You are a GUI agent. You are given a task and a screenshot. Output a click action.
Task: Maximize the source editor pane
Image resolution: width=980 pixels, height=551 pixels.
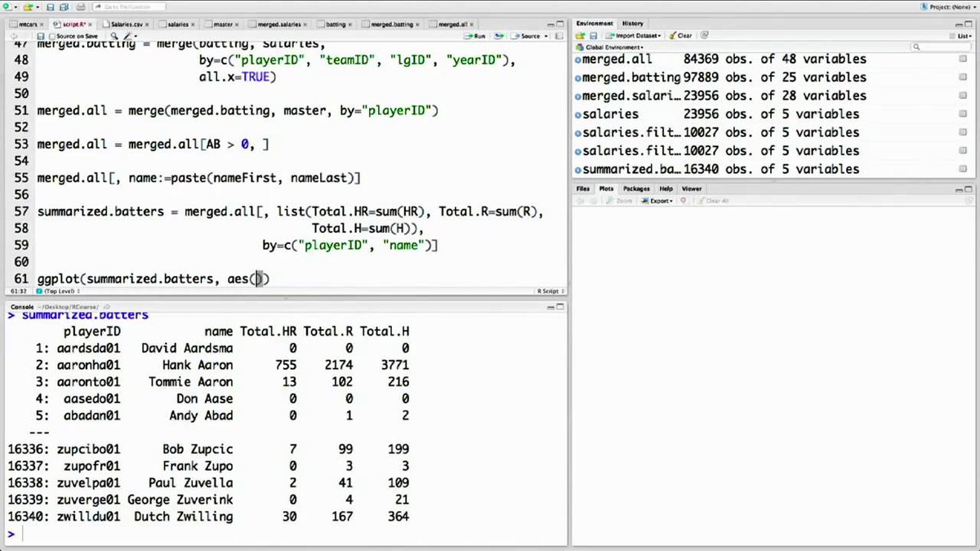(560, 24)
